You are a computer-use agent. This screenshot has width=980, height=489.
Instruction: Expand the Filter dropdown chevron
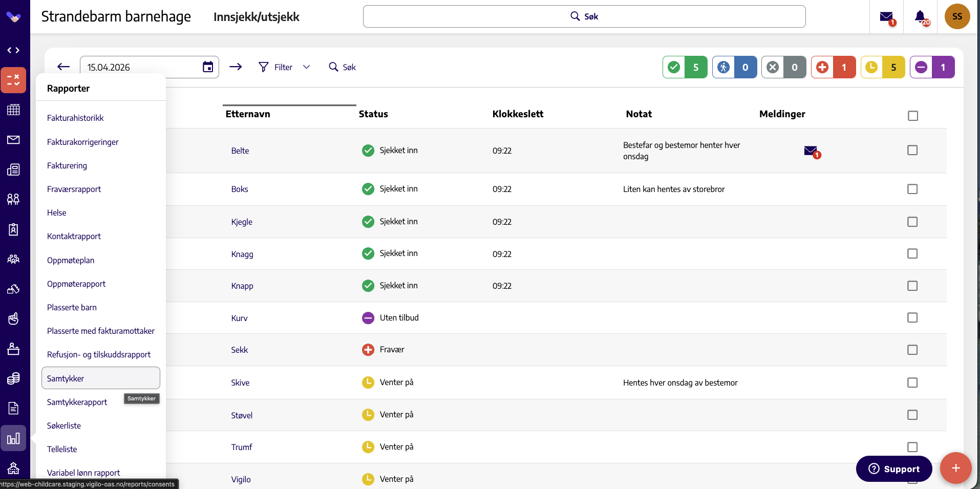point(307,67)
